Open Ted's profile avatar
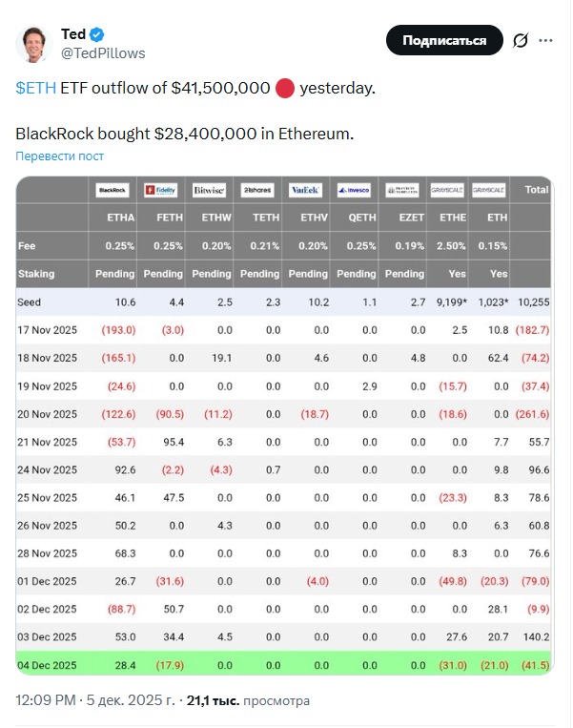Viewport: 573px width, 728px height. (x=35, y=43)
